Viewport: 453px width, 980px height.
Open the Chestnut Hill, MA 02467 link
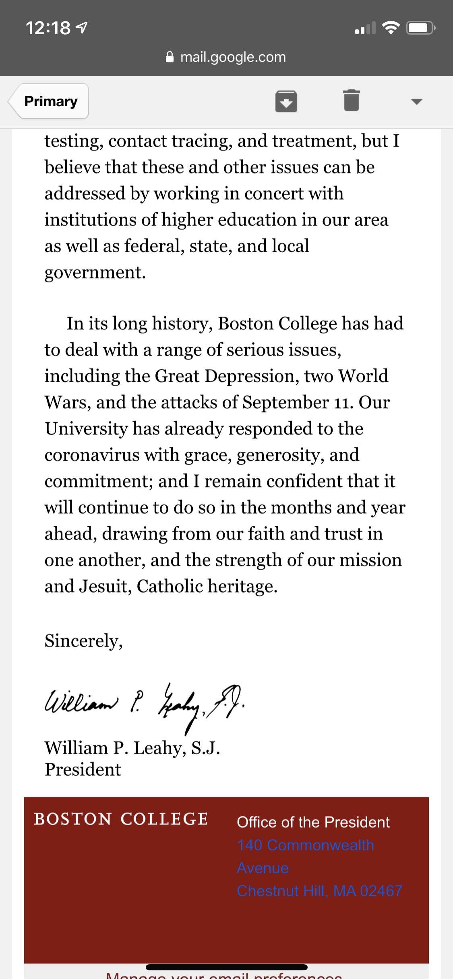coord(319,891)
